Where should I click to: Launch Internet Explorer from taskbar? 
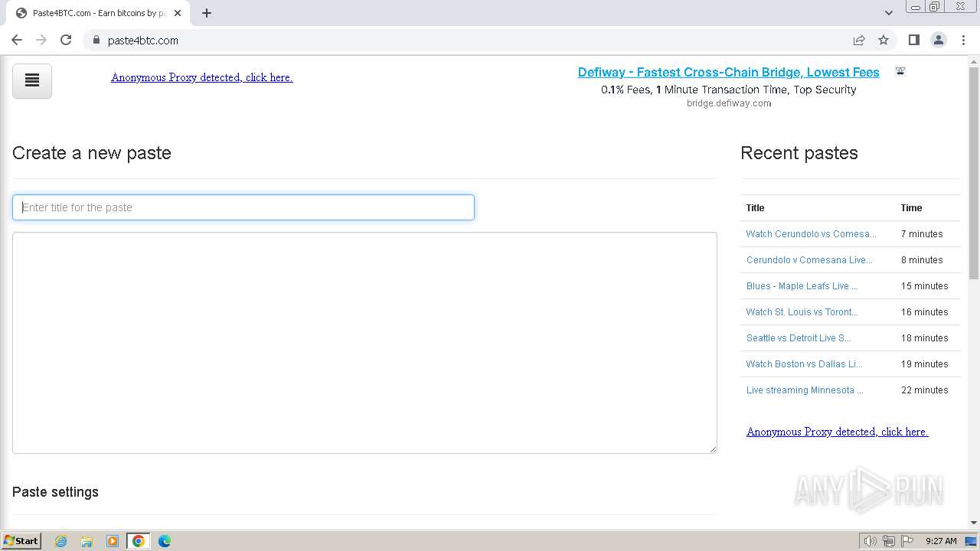click(x=61, y=541)
